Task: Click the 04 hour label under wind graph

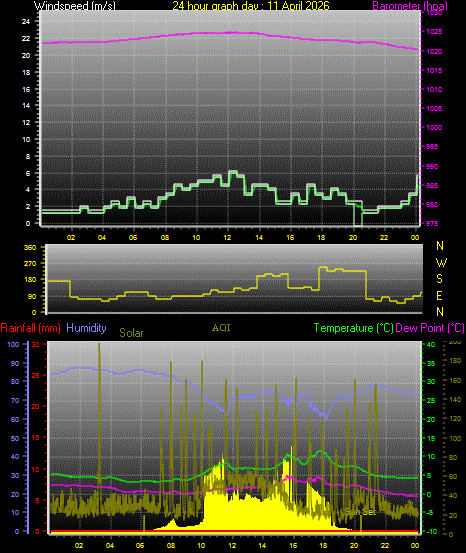Action: click(102, 238)
